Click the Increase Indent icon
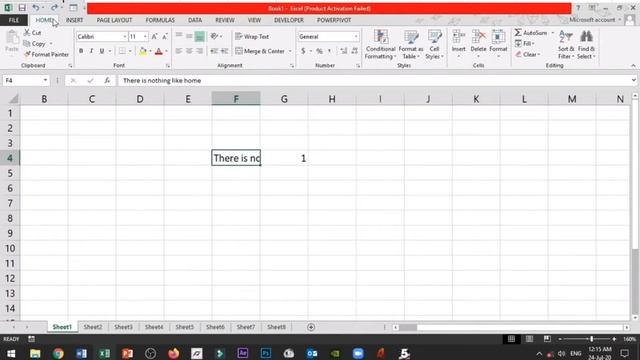 tap(224, 51)
